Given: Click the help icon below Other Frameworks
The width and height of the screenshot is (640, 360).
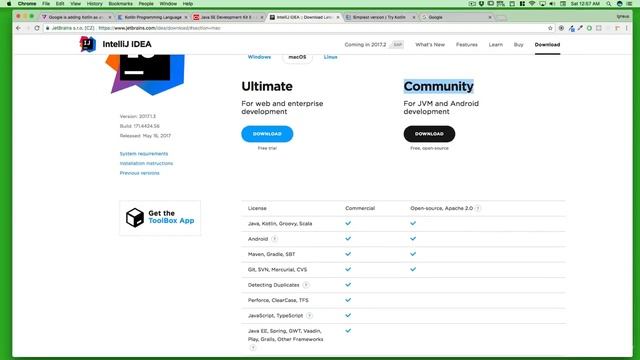Looking at the screenshot, I should (x=253, y=348).
